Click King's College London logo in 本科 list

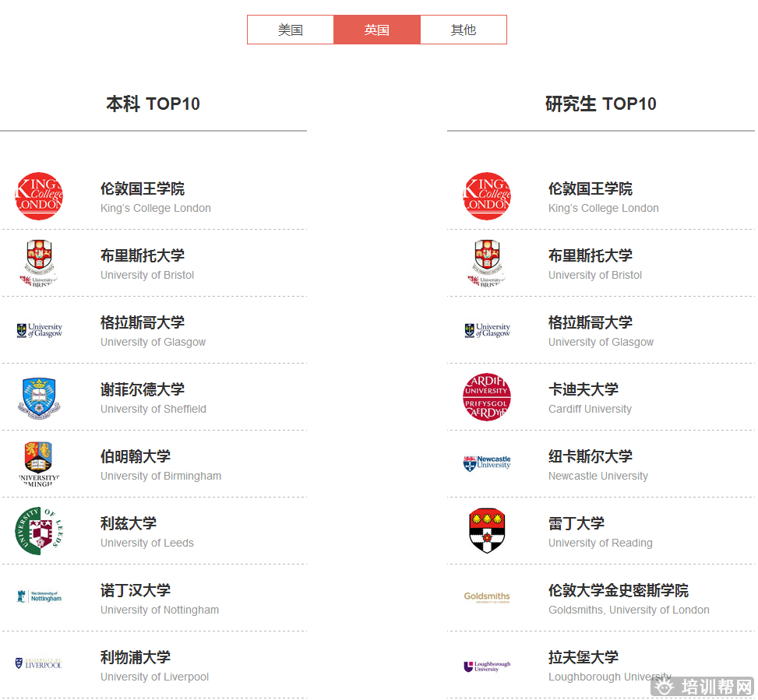(39, 196)
